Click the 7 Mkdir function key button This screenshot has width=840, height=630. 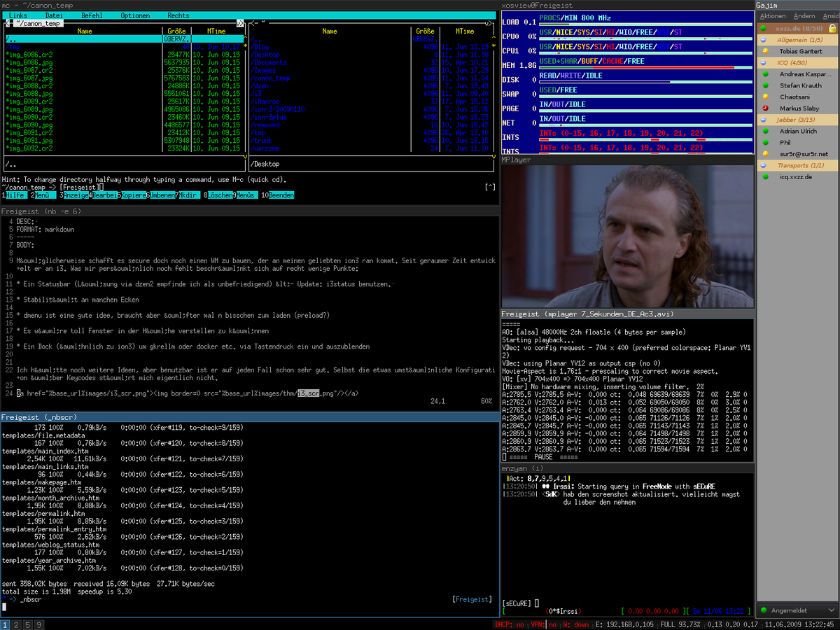pyautogui.click(x=188, y=195)
